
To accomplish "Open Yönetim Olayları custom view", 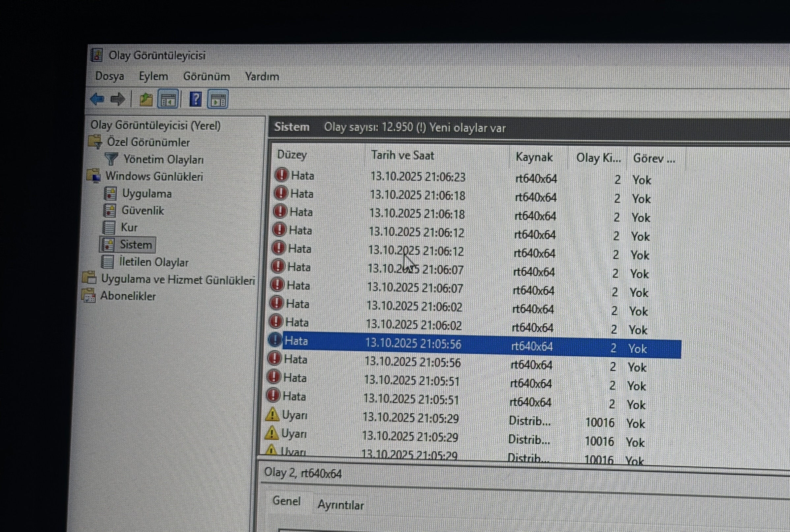I will tap(164, 160).
